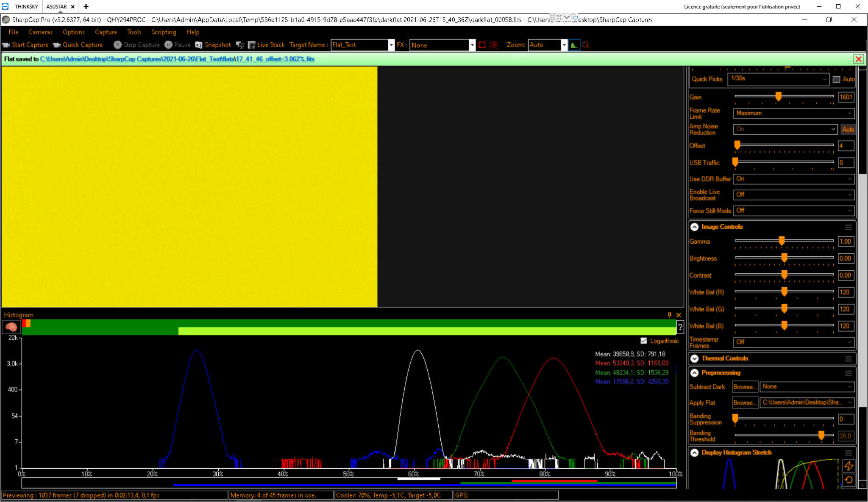Open the Cameras menu
The image size is (868, 502).
tap(40, 32)
